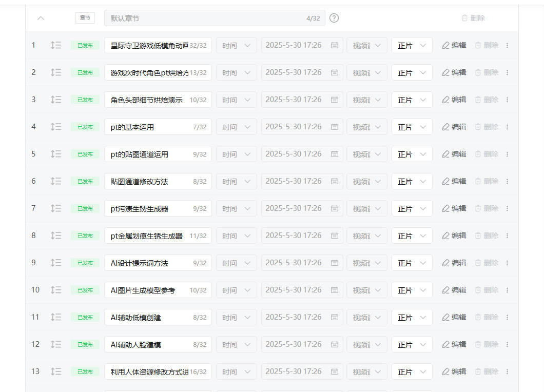Collapse the default chapter with the up chevron
Image resolution: width=544 pixels, height=392 pixels.
coord(41,18)
